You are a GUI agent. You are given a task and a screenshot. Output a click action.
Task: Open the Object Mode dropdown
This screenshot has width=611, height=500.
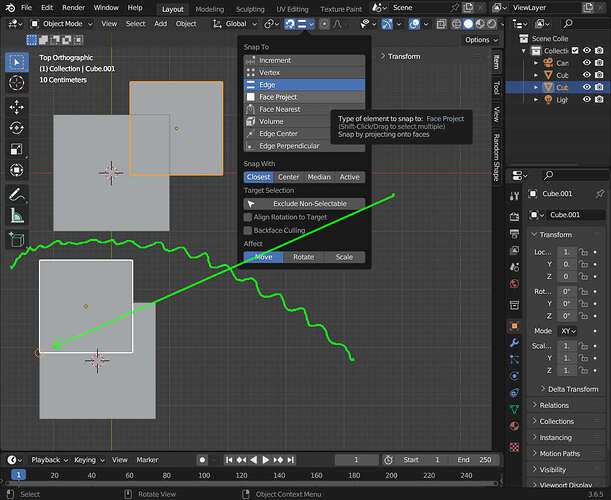62,24
